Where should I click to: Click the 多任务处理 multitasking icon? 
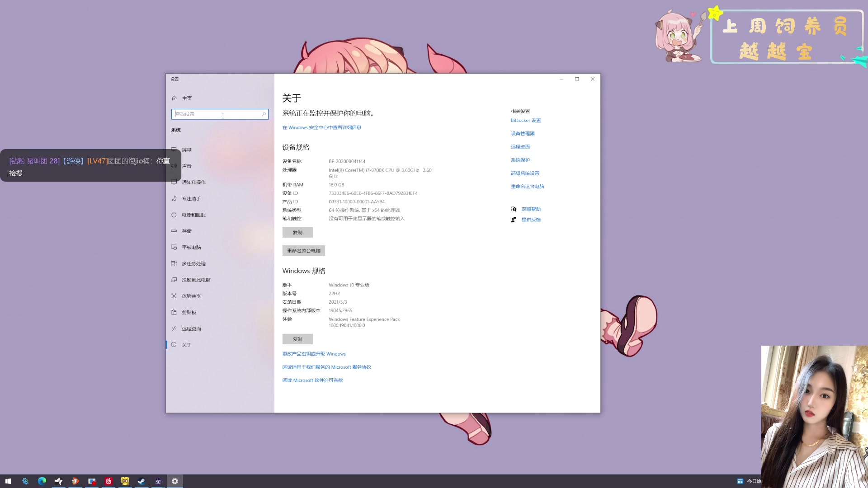tap(174, 263)
